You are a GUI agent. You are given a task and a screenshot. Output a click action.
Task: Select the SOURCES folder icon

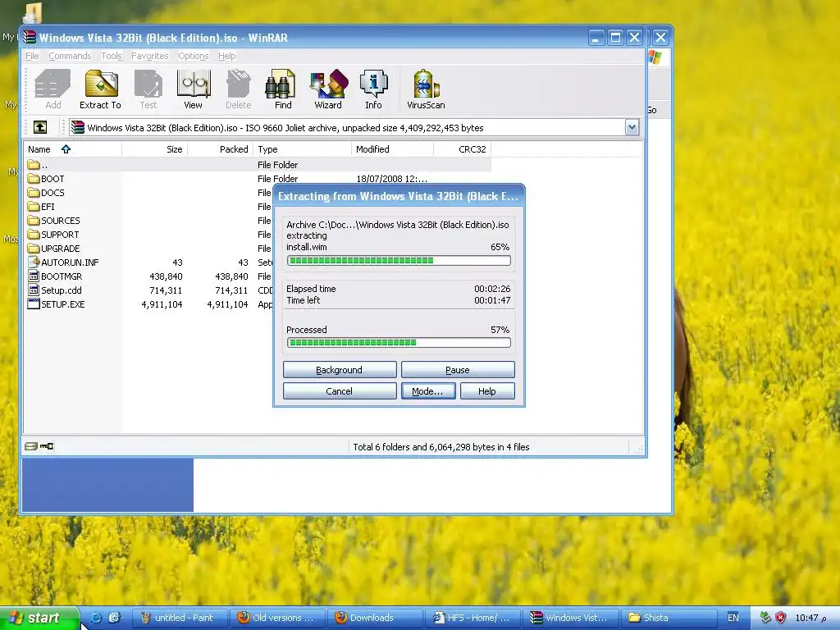pos(34,220)
